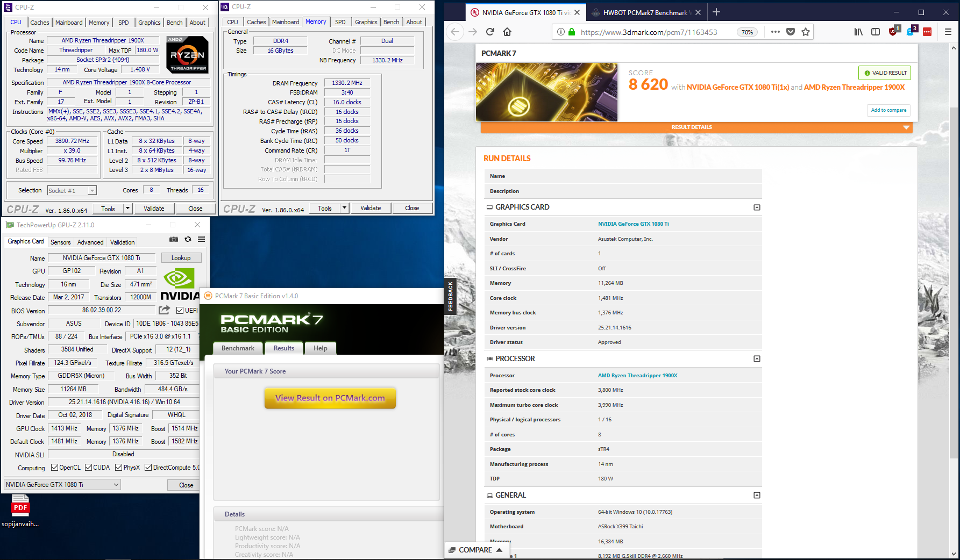Open AMD Ryzen Threadripper 1900X link in Processor row
This screenshot has height=560, width=960.
(x=638, y=376)
